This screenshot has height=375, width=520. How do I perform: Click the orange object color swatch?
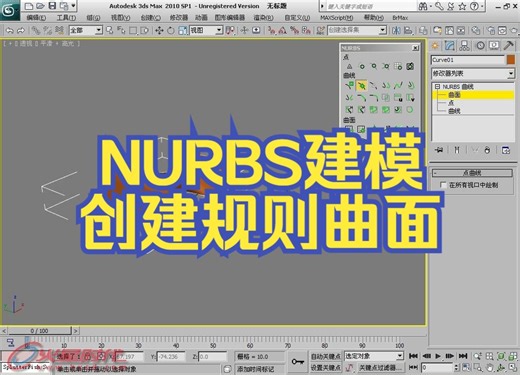[x=511, y=60]
